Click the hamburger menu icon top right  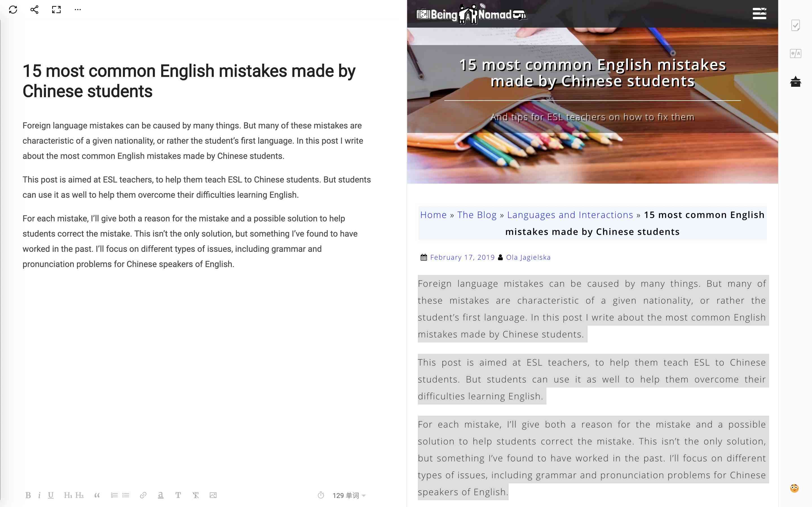coord(759,13)
